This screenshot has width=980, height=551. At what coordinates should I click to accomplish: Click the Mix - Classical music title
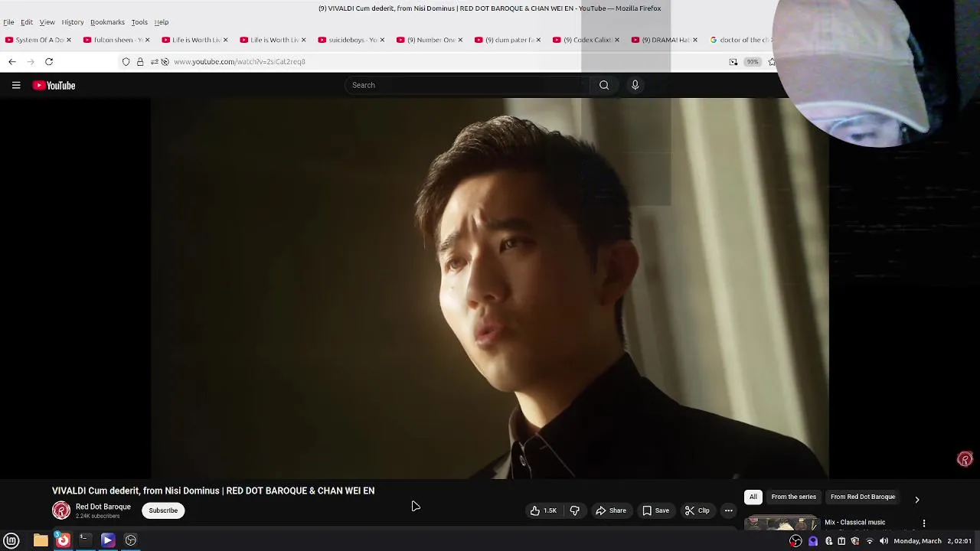tap(855, 523)
